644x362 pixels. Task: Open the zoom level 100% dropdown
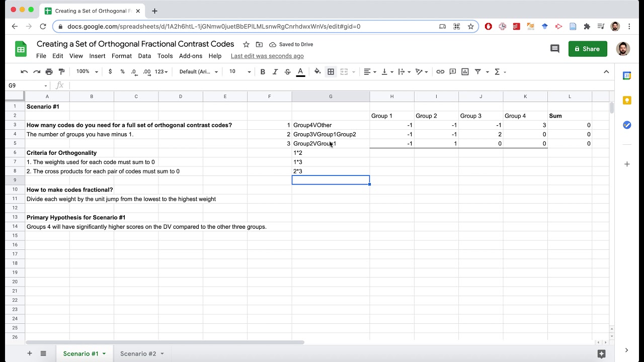(x=88, y=72)
